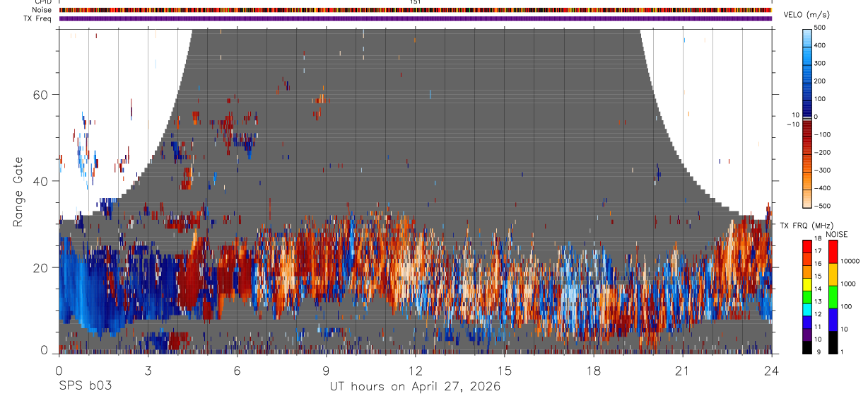This screenshot has width=868, height=401.
Task: Click x-axis tick label '18'
Action: (x=594, y=371)
